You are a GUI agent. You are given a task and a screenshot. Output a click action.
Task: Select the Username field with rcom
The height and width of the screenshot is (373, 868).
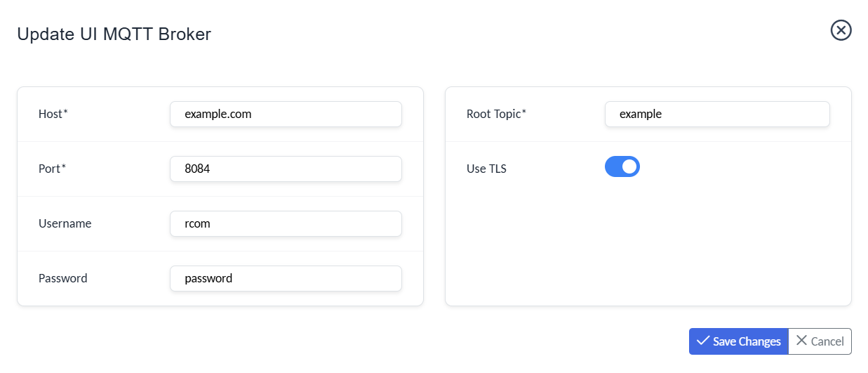click(x=286, y=223)
